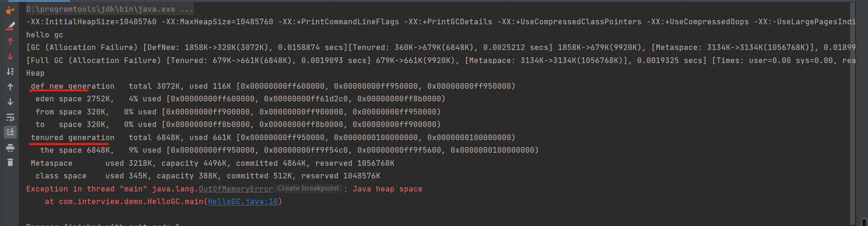Click the Metaspace usage line

(212, 163)
